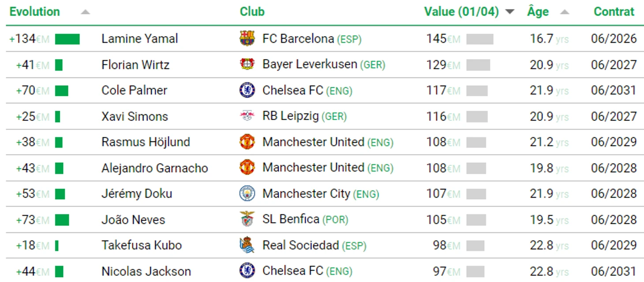Open Florian Wirtz's player page

(x=135, y=65)
